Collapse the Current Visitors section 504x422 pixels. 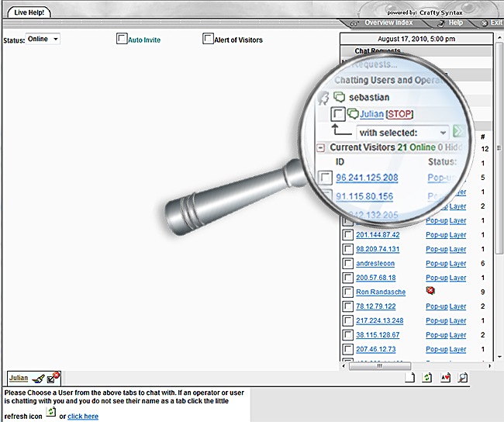321,147
